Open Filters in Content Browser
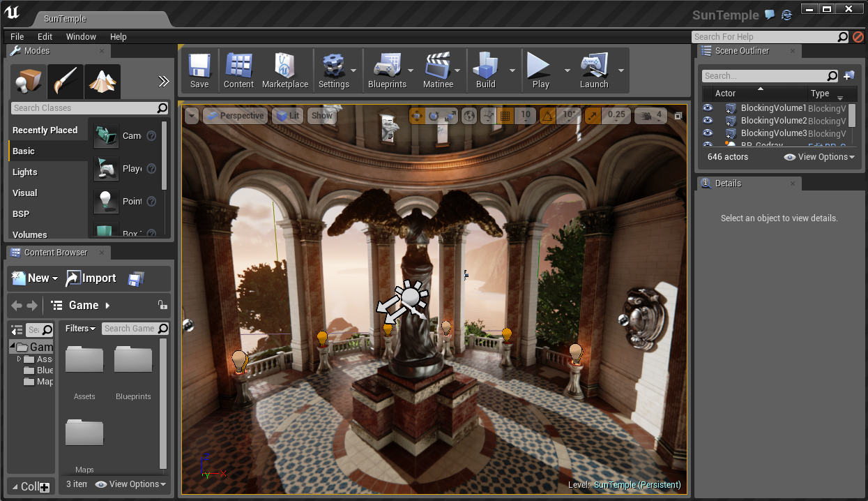The height and width of the screenshot is (501, 868). [x=80, y=328]
